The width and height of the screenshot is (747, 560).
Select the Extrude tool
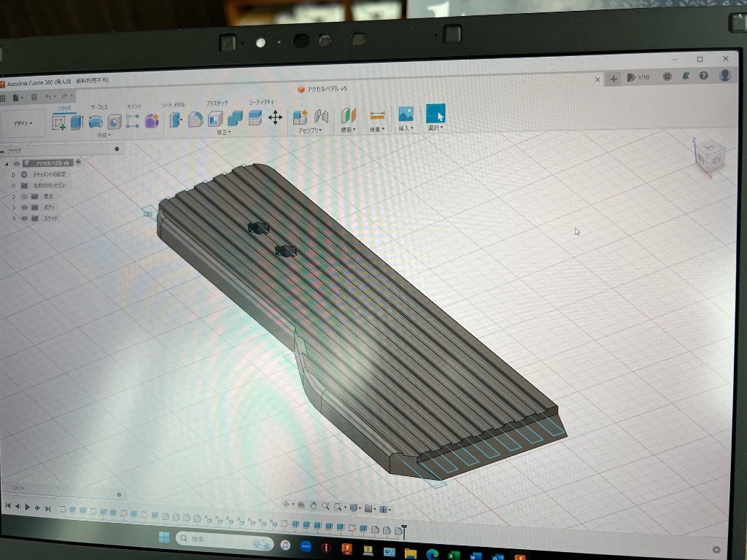pyautogui.click(x=77, y=122)
